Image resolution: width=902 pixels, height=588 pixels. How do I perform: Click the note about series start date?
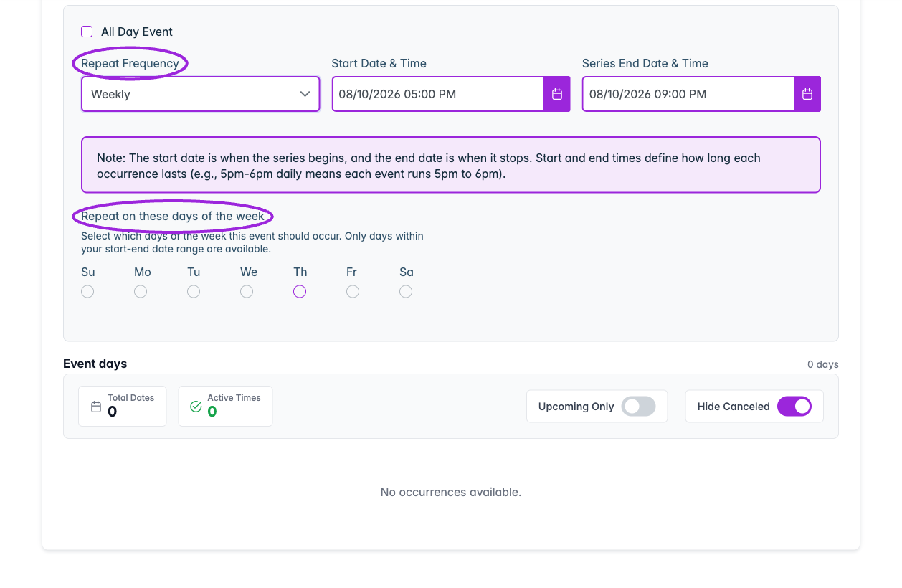(x=451, y=165)
